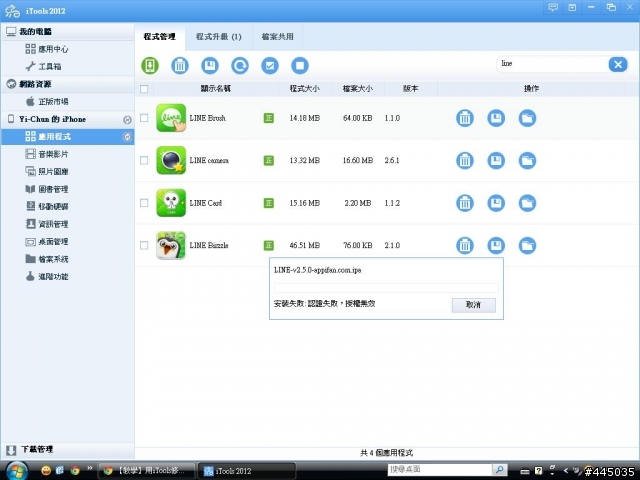Open 工具箱 in sidebar
The image size is (640, 480).
coord(67,67)
